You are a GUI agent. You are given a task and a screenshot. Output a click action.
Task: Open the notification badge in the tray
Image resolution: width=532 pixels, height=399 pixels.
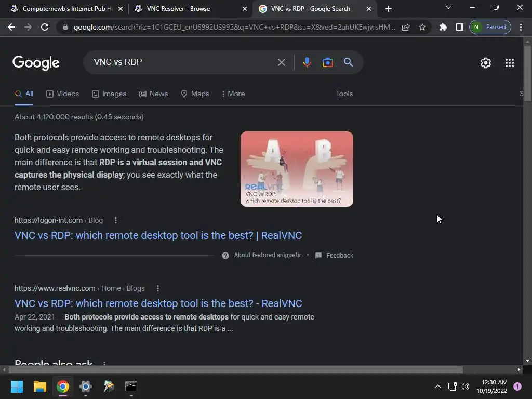tap(517, 387)
